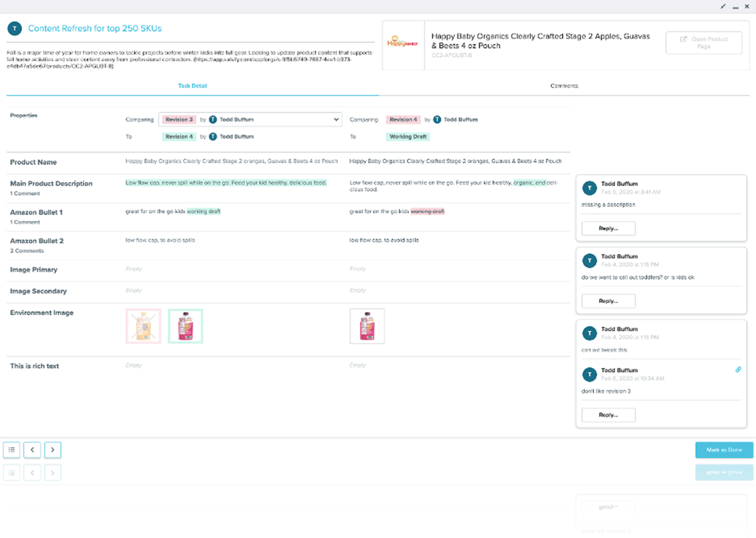
Task: Switch to the Comments tab
Action: (564, 86)
